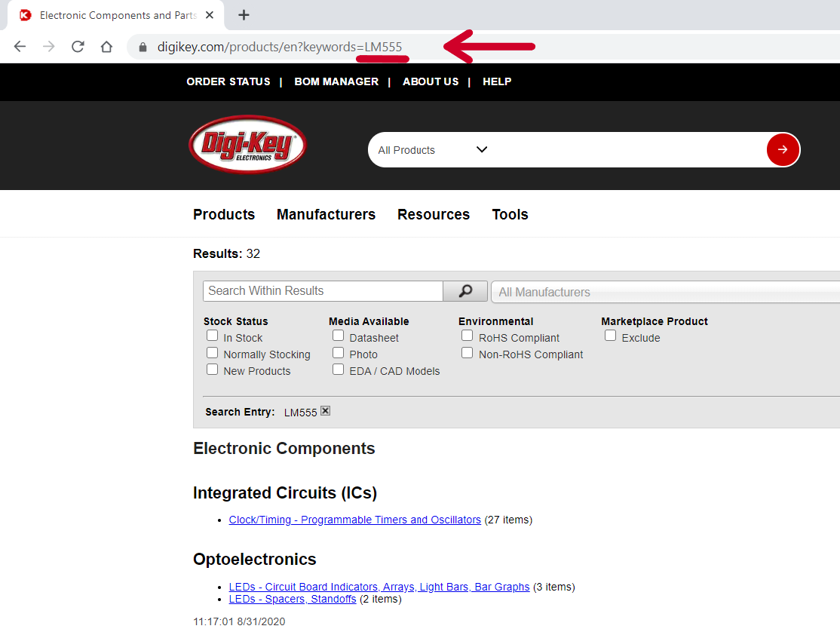Image resolution: width=840 pixels, height=632 pixels.
Task: Click the Digi-Key logo
Action: [x=247, y=145]
